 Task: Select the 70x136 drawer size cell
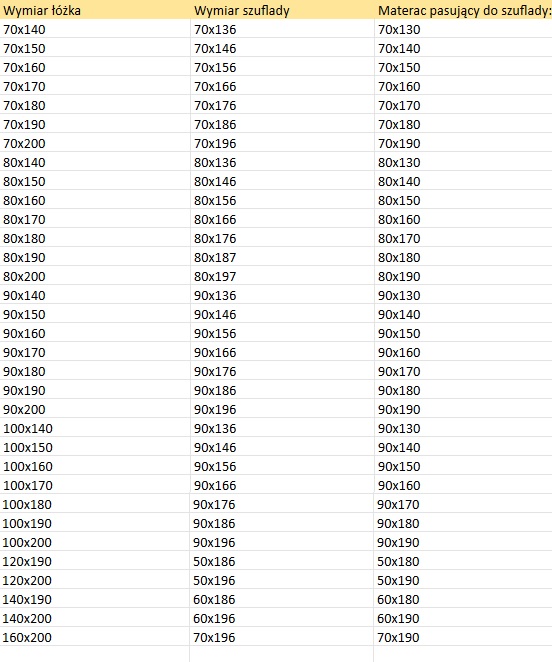[x=282, y=29]
